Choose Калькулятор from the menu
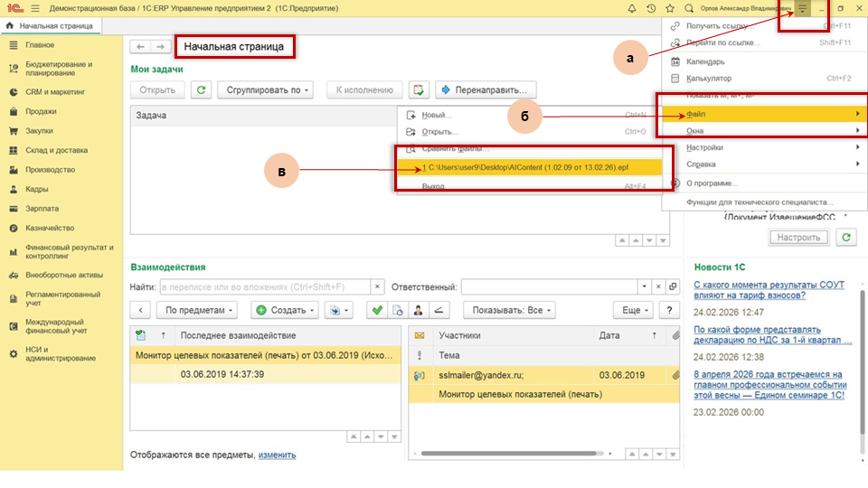Viewport: 868px width, 488px height. 764,78
